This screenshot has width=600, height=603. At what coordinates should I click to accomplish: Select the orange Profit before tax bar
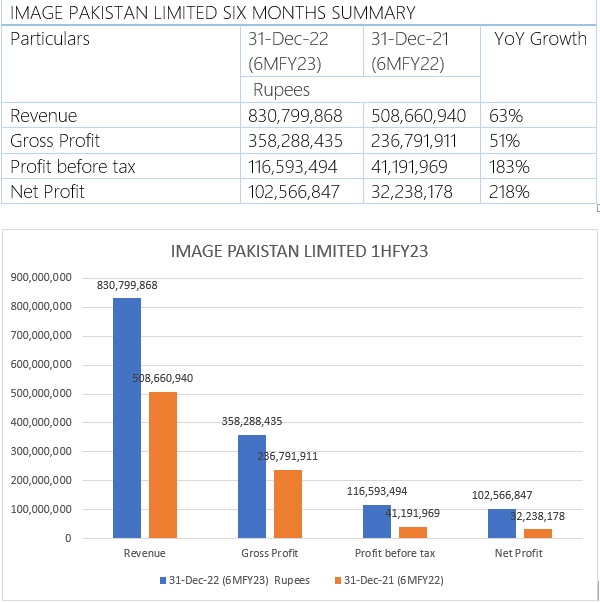(413, 532)
